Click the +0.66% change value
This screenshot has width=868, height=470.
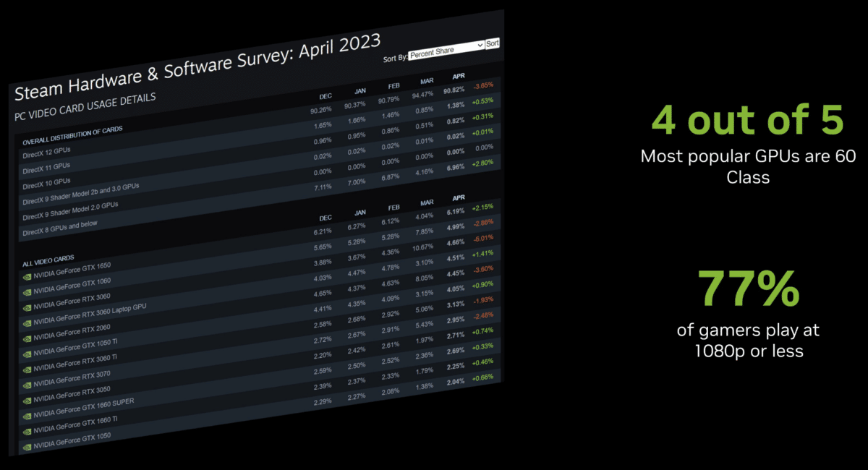click(x=483, y=377)
